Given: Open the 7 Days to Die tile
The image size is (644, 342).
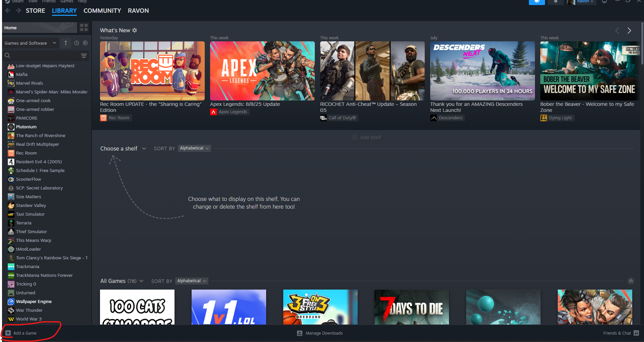Looking at the screenshot, I should coord(412,307).
